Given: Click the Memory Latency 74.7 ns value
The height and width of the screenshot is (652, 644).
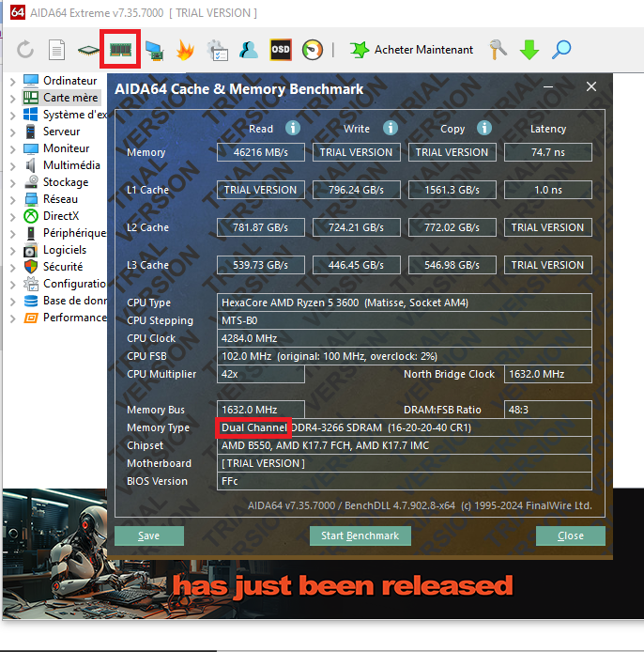Looking at the screenshot, I should tap(548, 152).
